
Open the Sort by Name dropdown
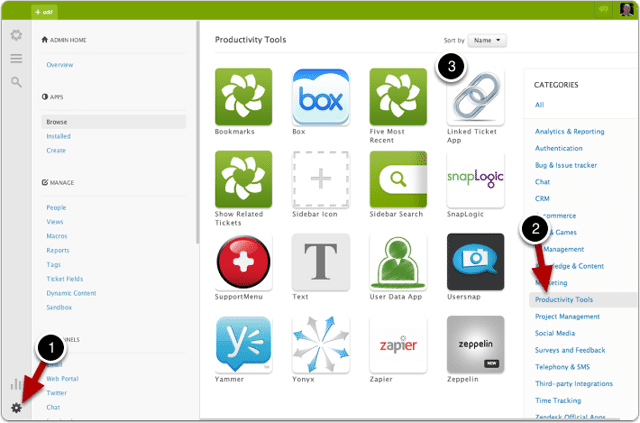click(487, 40)
